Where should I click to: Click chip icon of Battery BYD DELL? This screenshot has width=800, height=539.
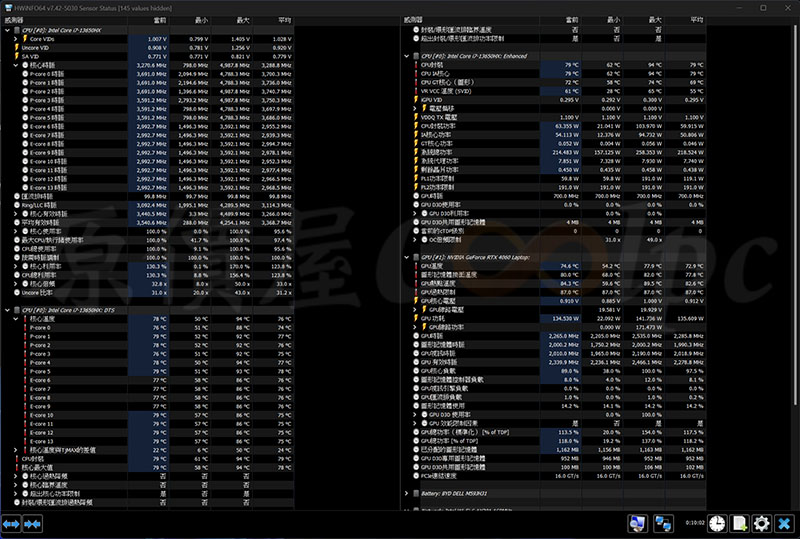416,494
